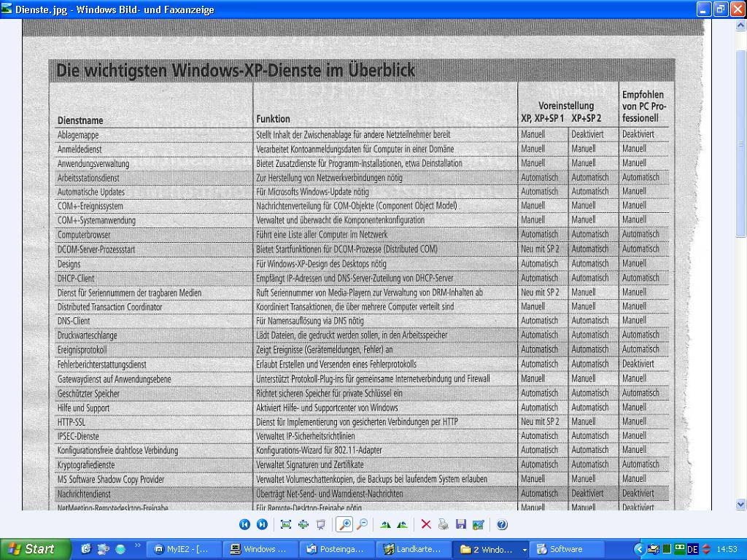The height and width of the screenshot is (560, 747).
Task: Switch to the Software taskbar button
Action: point(566,549)
